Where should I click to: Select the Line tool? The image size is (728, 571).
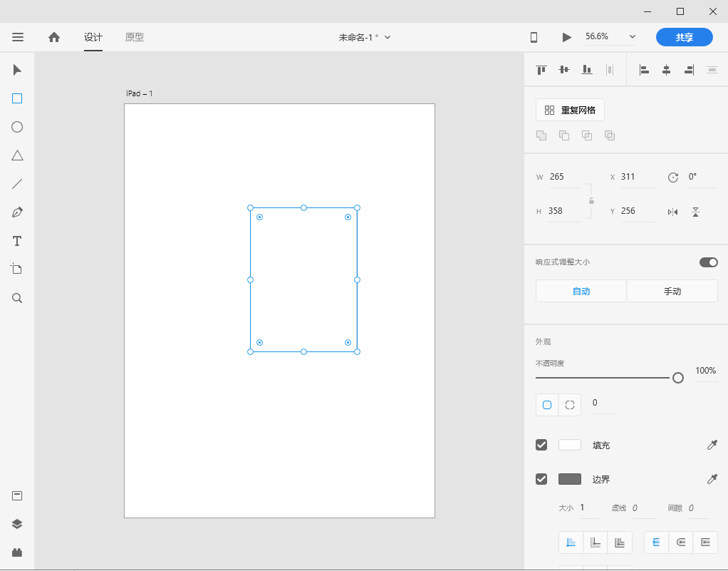[x=17, y=184]
